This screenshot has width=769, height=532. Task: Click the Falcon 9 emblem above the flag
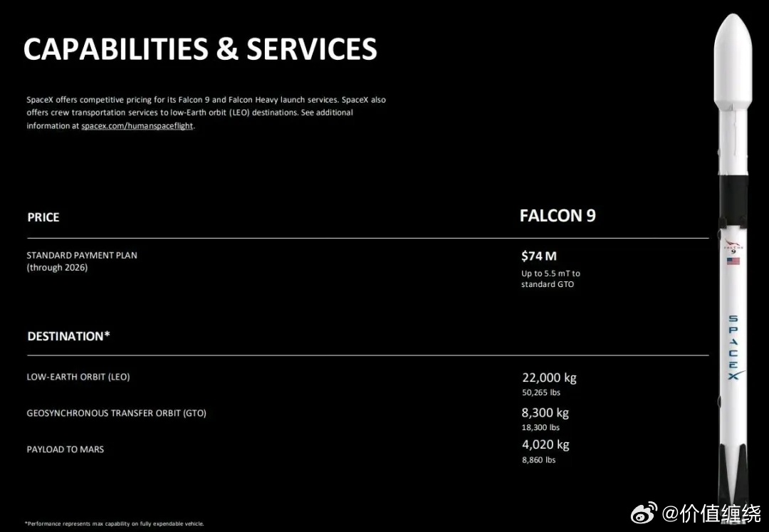(733, 248)
